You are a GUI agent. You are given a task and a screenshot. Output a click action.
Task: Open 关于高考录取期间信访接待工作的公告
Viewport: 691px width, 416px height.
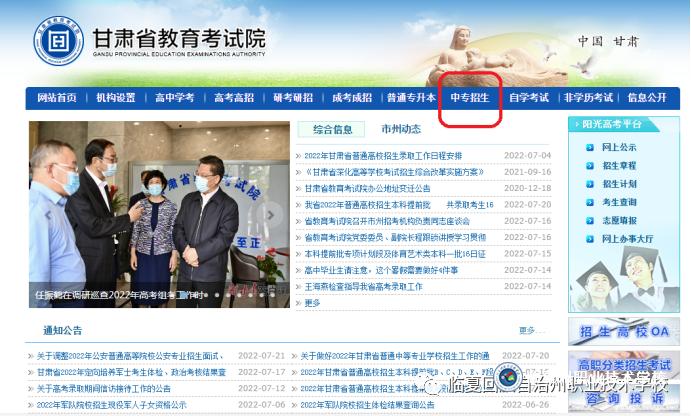pyautogui.click(x=103, y=389)
